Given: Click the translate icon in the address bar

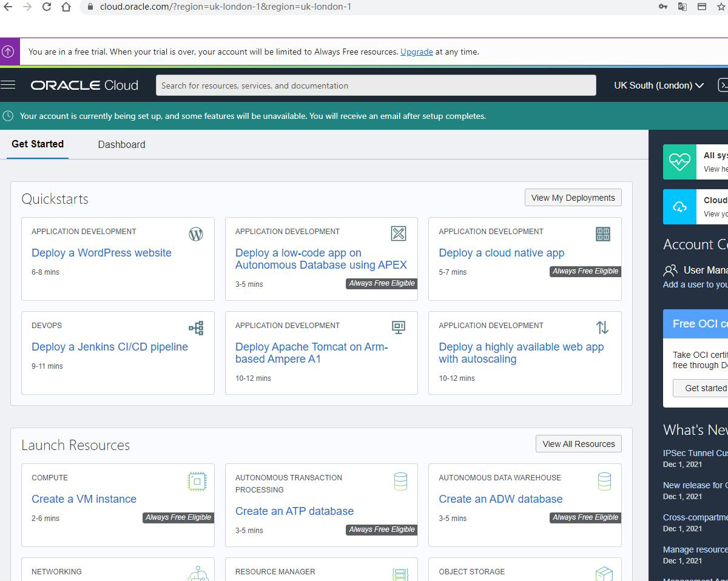Looking at the screenshot, I should 682,7.
